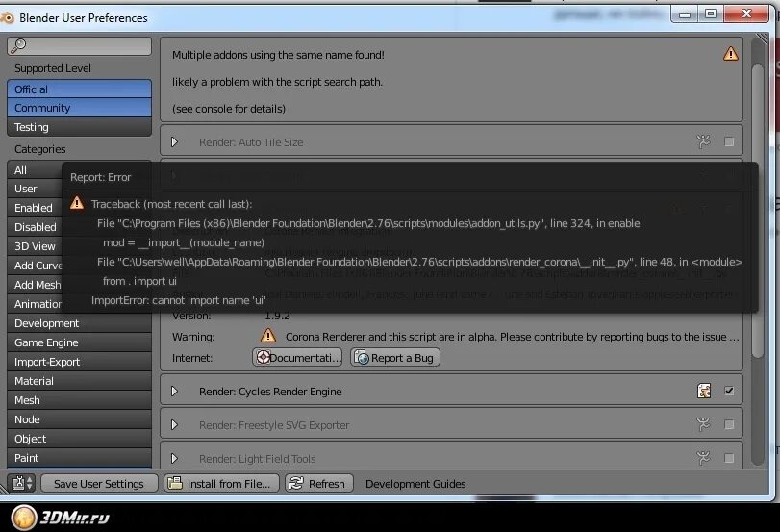Select the All category

[x=35, y=170]
